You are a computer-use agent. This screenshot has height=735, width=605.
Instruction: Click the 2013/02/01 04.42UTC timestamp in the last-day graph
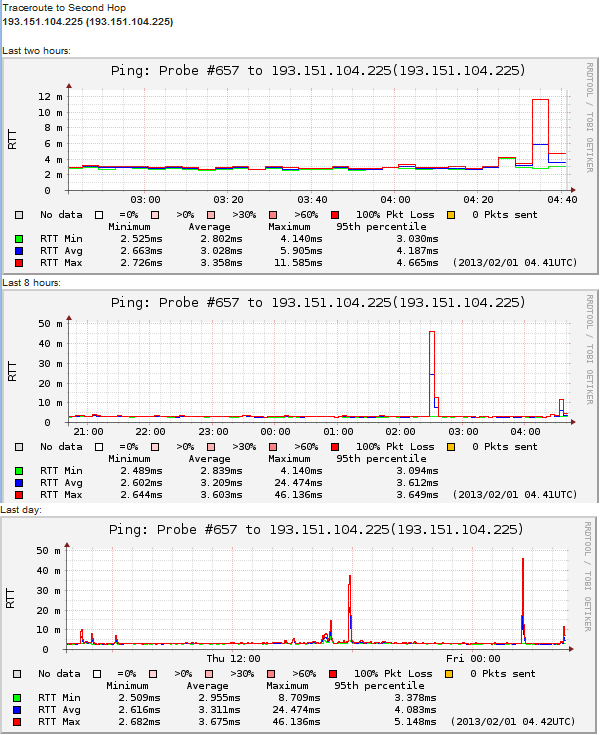click(x=514, y=722)
